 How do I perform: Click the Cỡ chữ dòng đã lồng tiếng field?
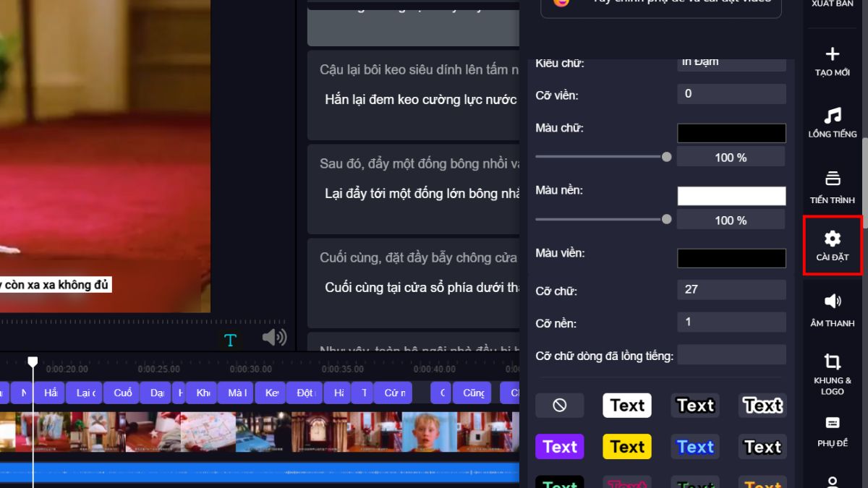tap(731, 355)
